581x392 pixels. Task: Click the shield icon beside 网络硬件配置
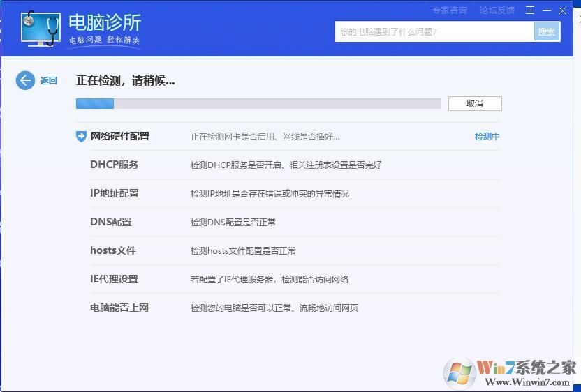(81, 136)
